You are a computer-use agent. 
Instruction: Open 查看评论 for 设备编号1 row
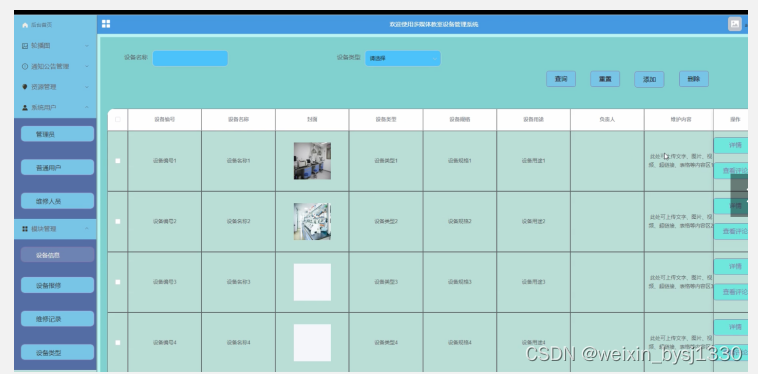(x=731, y=171)
